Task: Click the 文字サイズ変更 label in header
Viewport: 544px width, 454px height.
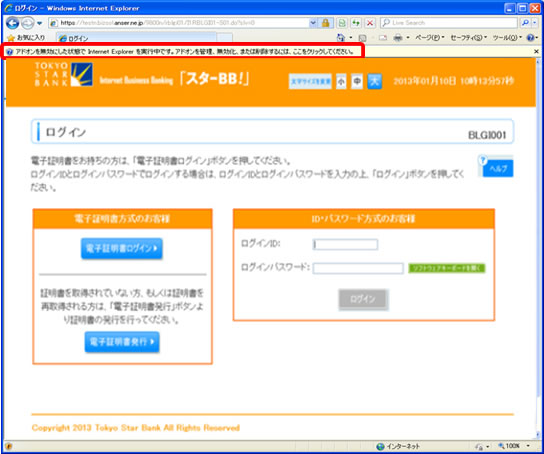Action: [x=310, y=82]
